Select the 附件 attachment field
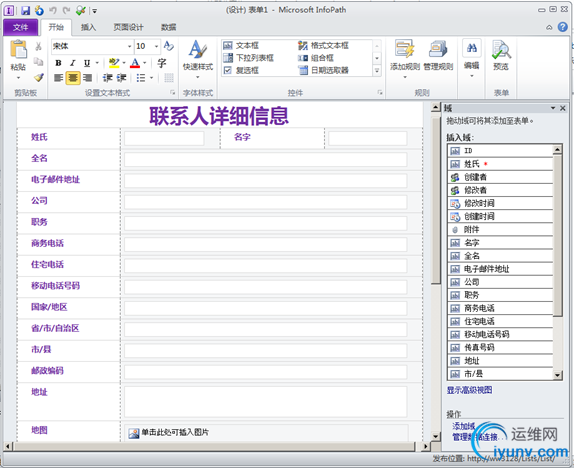The height and width of the screenshot is (468, 574). point(500,230)
